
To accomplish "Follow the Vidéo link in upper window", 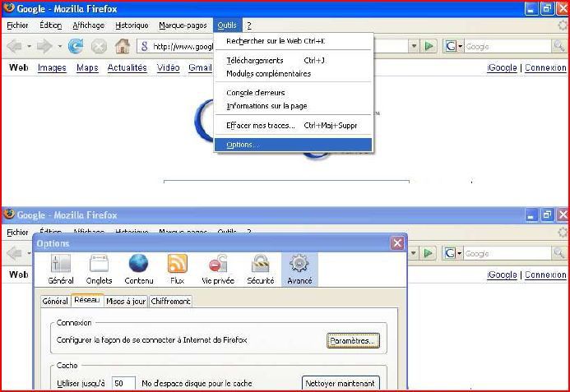I will (x=168, y=67).
